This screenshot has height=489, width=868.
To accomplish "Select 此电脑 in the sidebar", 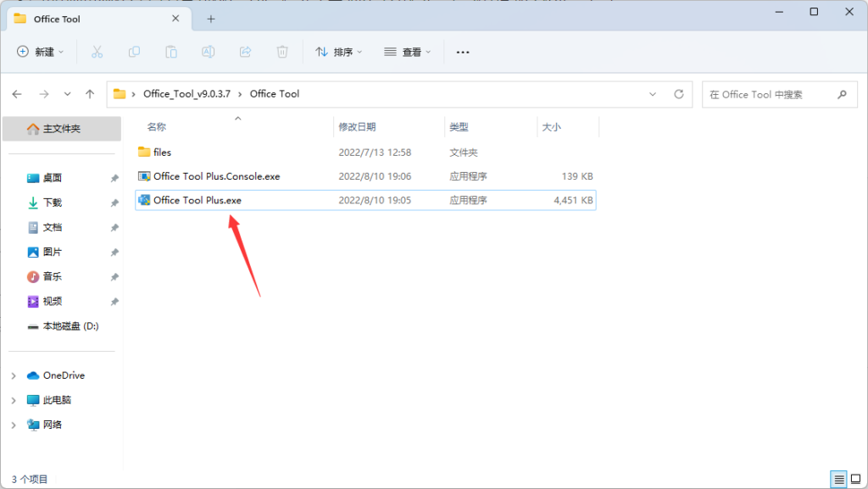I will [x=57, y=400].
